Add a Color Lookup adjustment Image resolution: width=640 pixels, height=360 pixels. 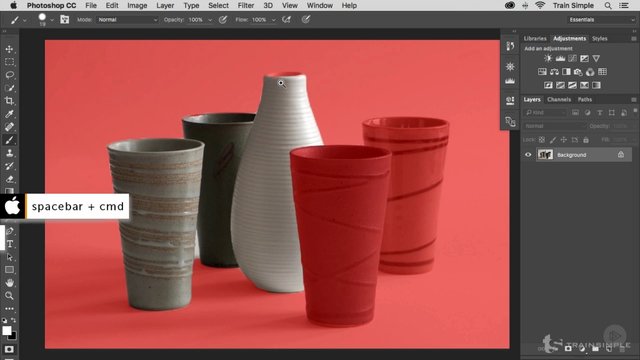602,72
